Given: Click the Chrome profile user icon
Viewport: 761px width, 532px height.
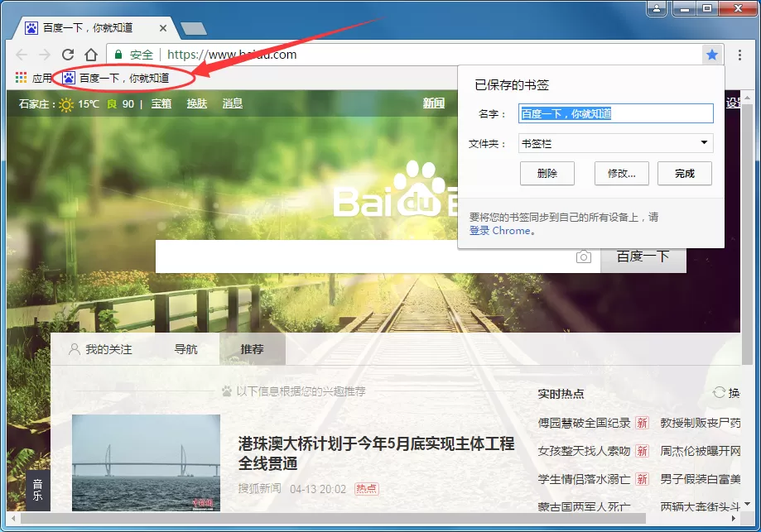Looking at the screenshot, I should tap(656, 8).
